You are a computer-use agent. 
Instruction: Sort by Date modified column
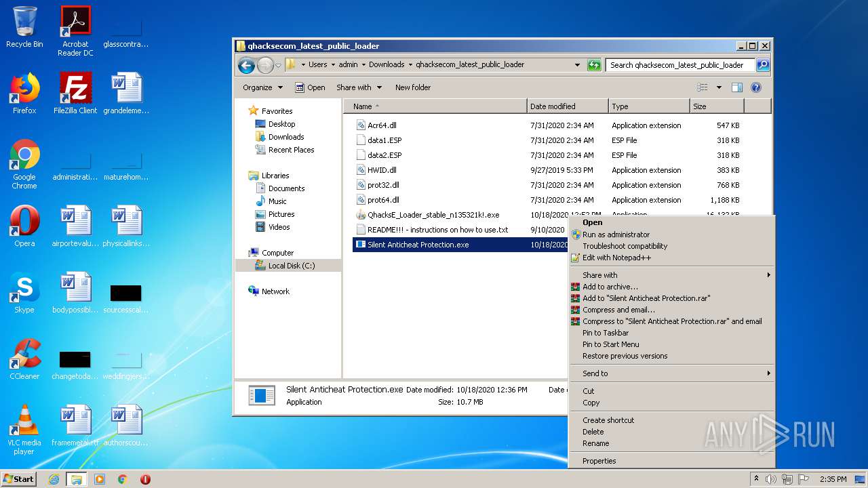point(568,106)
